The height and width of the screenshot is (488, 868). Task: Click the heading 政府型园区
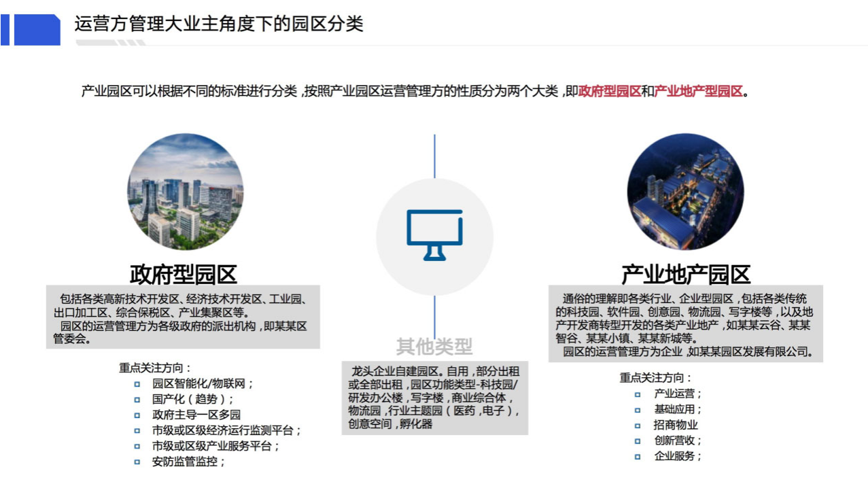(184, 275)
